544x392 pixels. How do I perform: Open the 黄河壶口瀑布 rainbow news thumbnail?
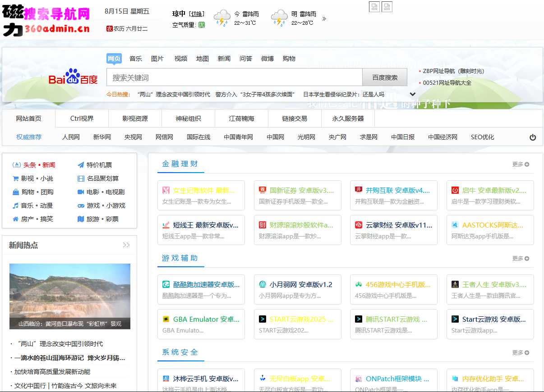tap(70, 296)
